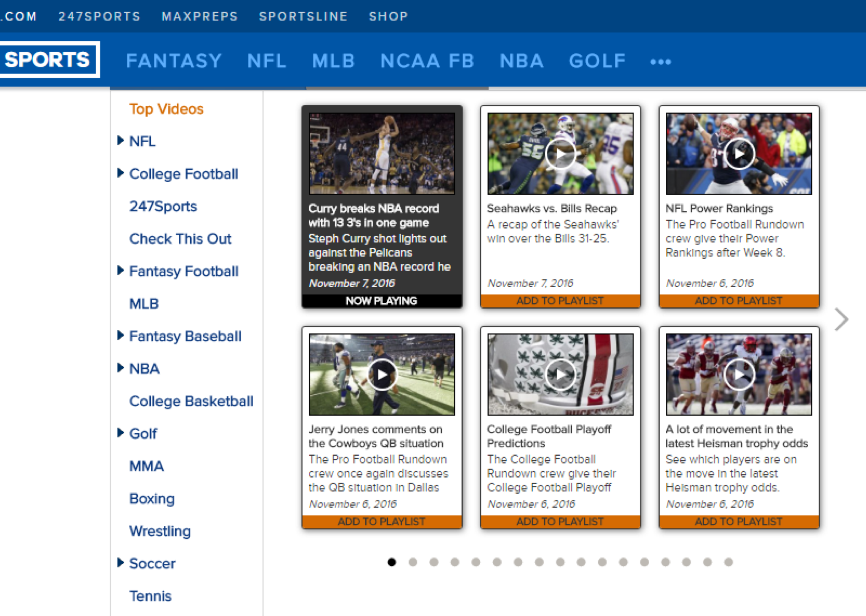Open the NCAA FB navigation tab
This screenshot has height=616, width=866.
click(427, 61)
